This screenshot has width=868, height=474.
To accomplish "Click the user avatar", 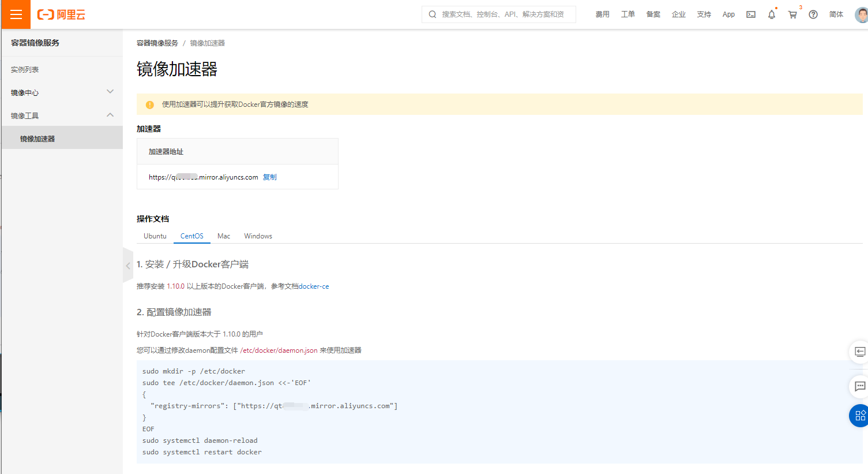I will click(861, 14).
